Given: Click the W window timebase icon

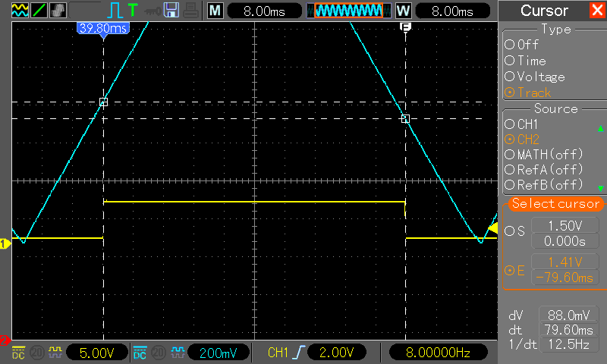Looking at the screenshot, I should (x=403, y=11).
